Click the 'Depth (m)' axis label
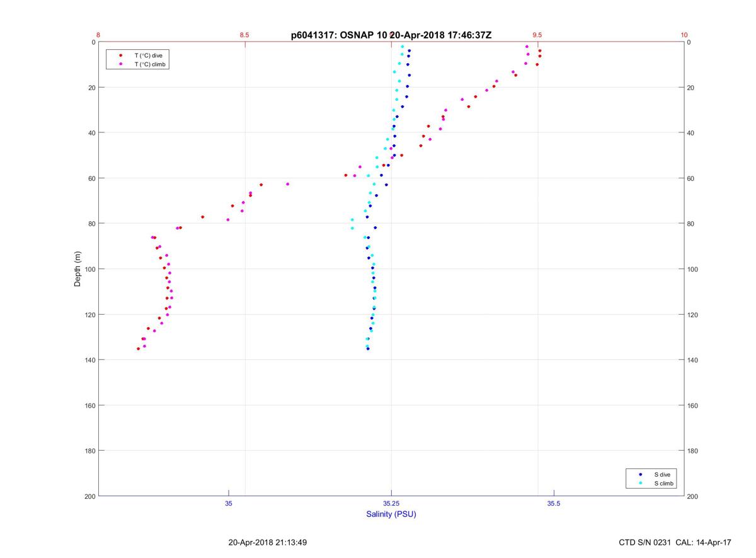The height and width of the screenshot is (558, 756). 78,269
